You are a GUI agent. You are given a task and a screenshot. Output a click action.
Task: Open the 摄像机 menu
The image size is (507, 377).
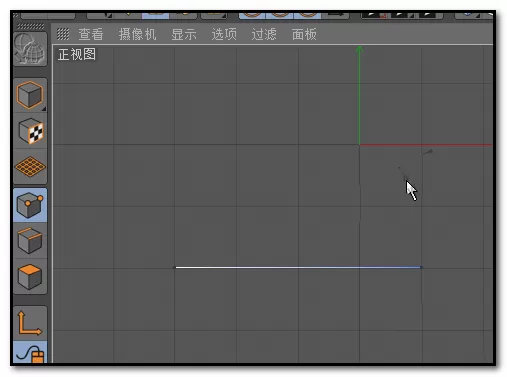(137, 34)
